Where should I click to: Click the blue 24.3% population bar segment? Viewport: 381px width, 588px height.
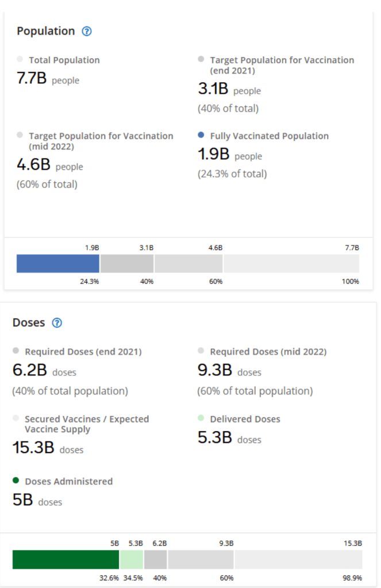[x=58, y=264]
